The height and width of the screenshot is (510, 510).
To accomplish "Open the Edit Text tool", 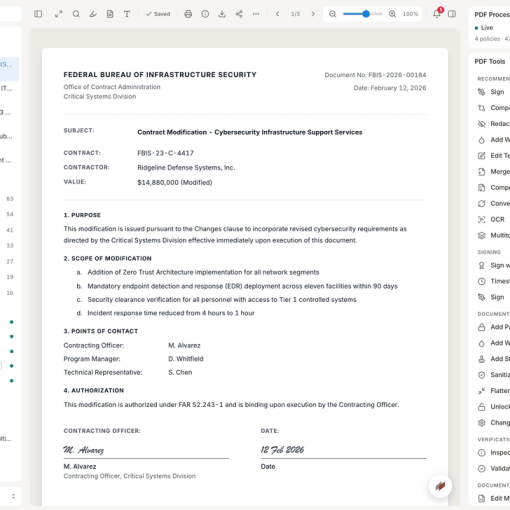I will [493, 156].
